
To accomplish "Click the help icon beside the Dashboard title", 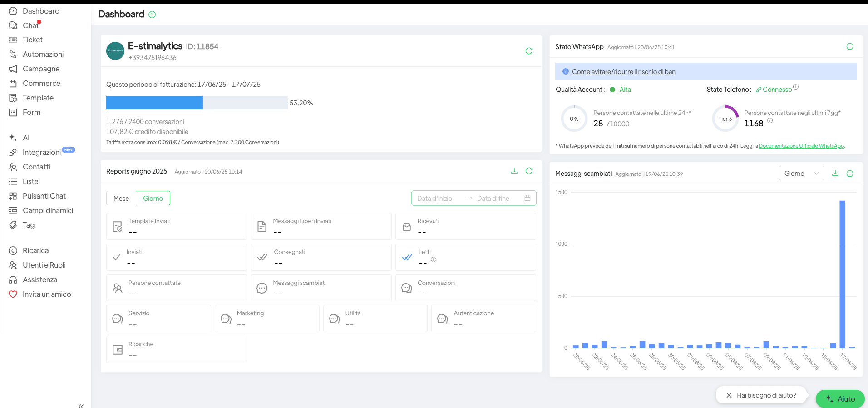I will click(152, 15).
